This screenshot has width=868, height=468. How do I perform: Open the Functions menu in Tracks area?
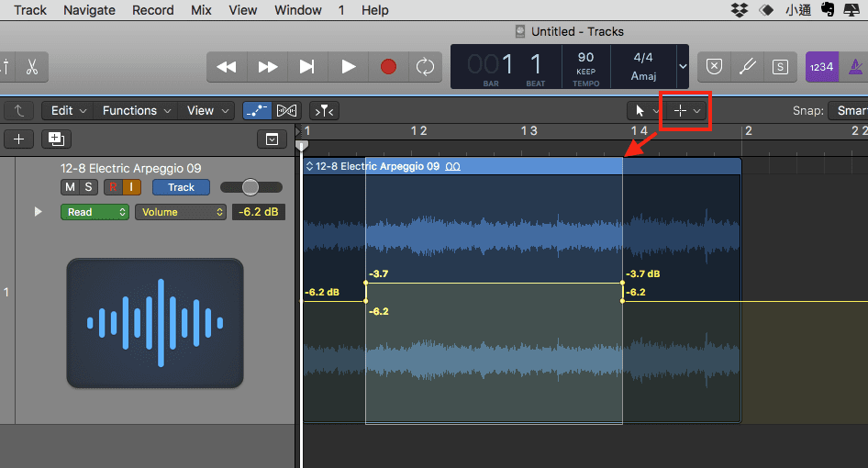136,111
